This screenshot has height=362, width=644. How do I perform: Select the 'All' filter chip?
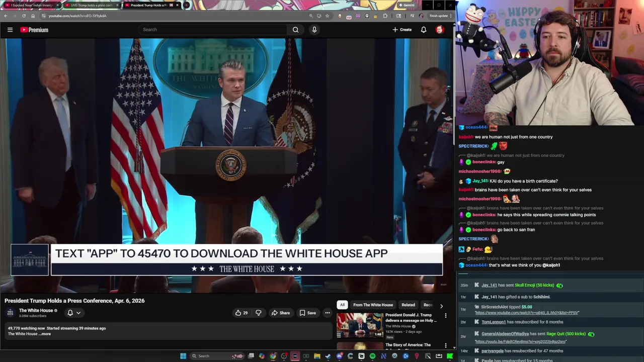coord(342,305)
